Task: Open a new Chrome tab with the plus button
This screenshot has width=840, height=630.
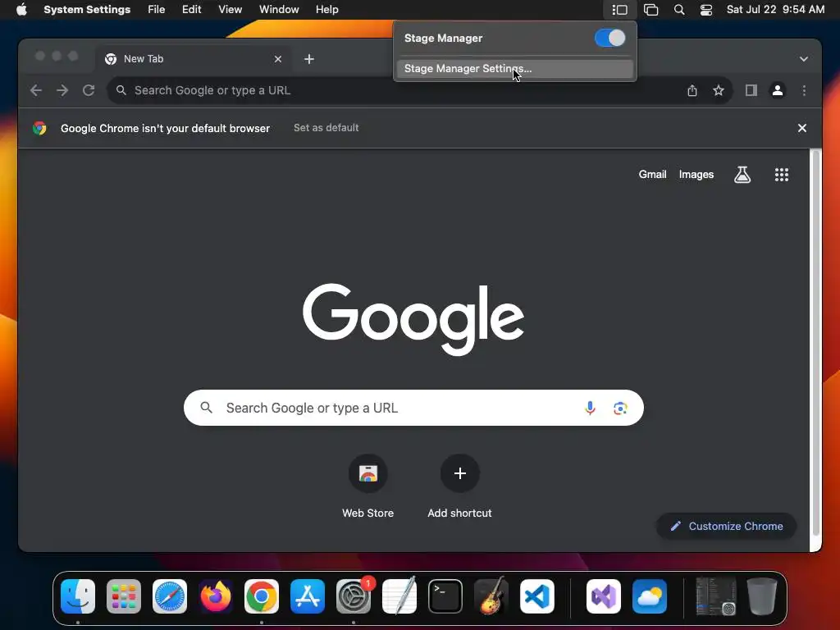Action: tap(309, 59)
